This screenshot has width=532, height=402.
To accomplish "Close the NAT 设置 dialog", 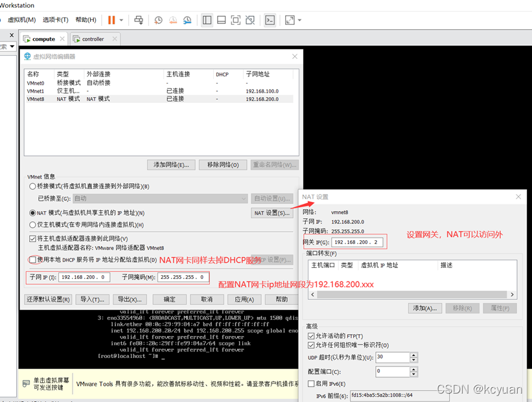I will pos(518,197).
